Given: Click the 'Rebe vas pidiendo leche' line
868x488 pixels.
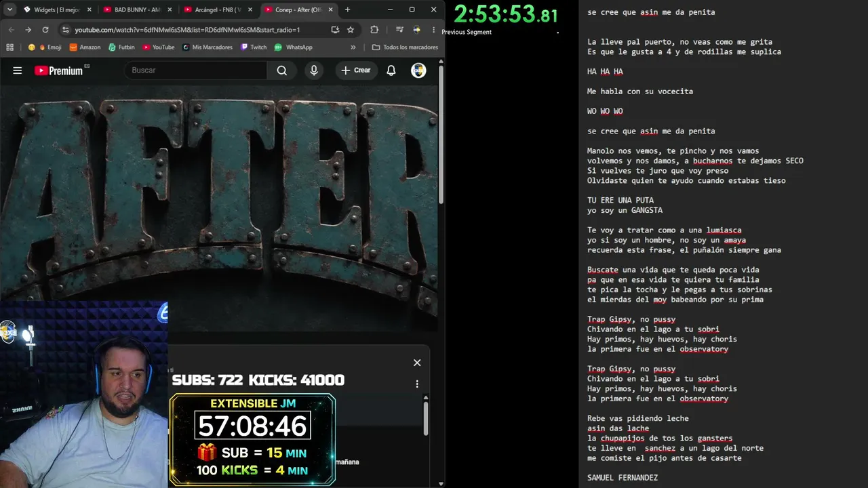Looking at the screenshot, I should 638,419.
